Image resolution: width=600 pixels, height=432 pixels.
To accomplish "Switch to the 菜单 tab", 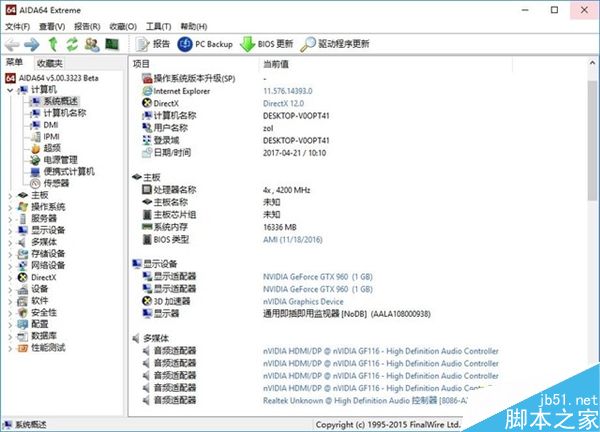I will [15, 62].
